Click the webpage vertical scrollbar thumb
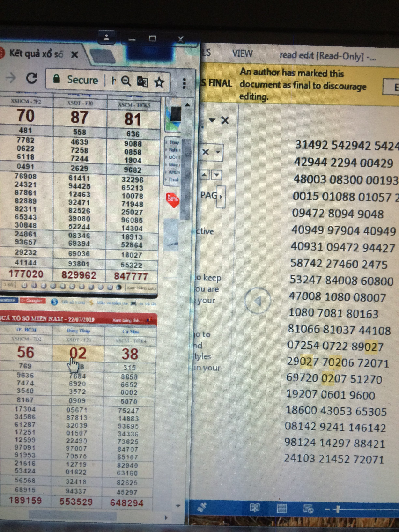This screenshot has width=399, height=532. 186,179
